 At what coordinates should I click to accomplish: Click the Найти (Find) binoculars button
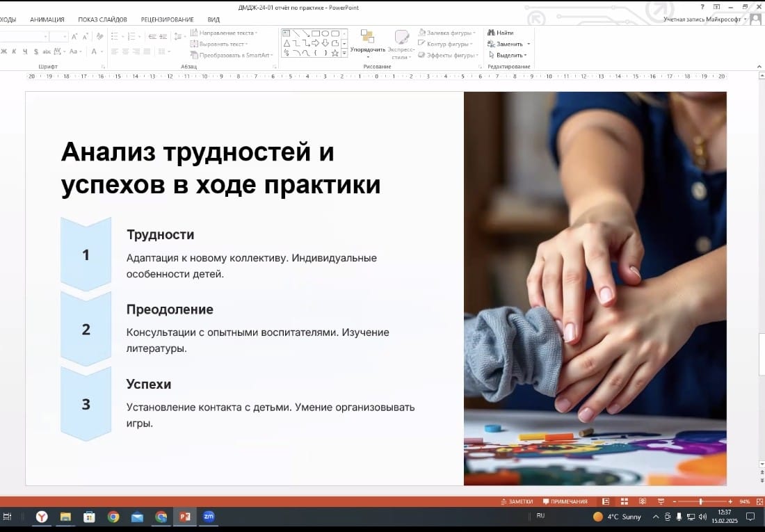[x=501, y=33]
